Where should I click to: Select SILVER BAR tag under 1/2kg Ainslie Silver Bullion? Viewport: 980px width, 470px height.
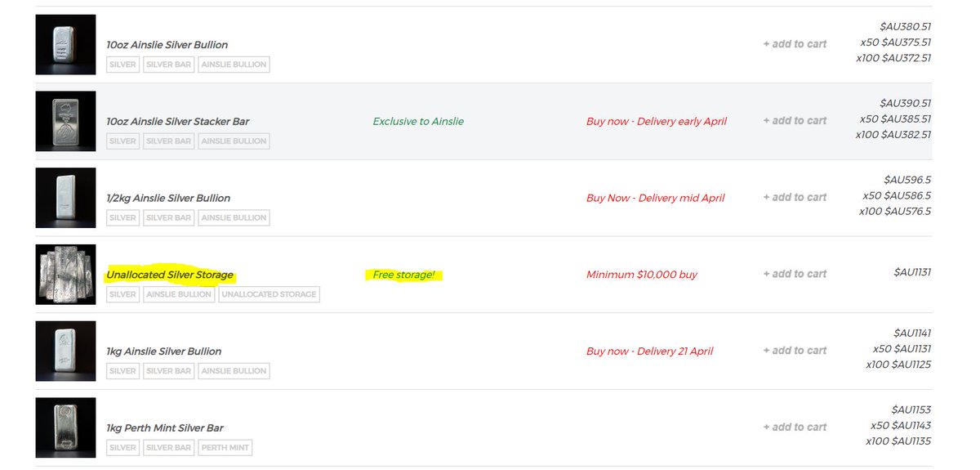click(168, 218)
